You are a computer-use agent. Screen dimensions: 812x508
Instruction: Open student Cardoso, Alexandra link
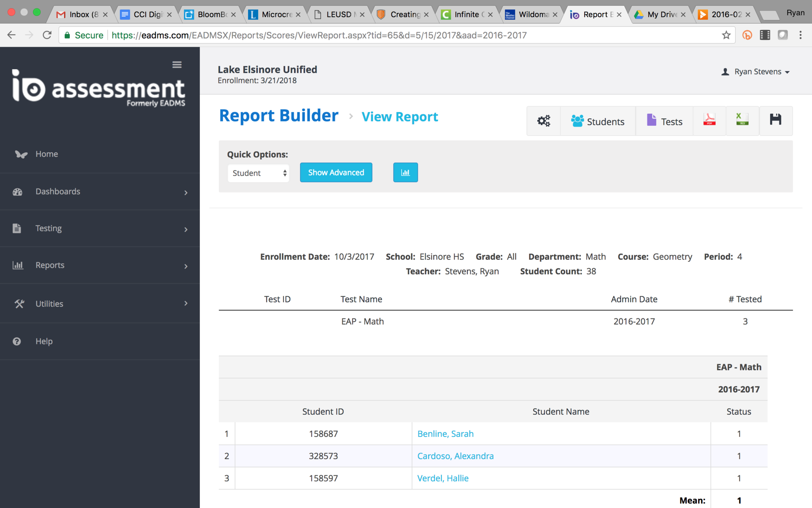click(455, 456)
